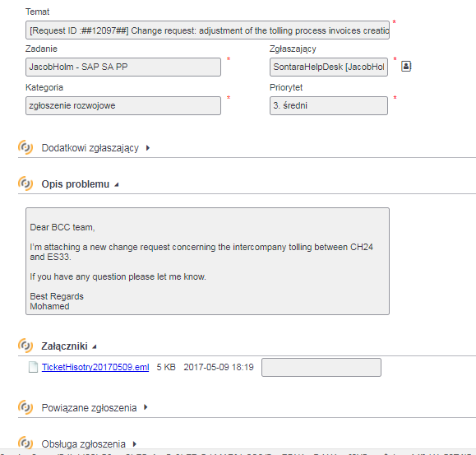The height and width of the screenshot is (455, 476).
Task: Click the swirl icon next to Dodatkowi zgłaszający
Action: pos(25,147)
